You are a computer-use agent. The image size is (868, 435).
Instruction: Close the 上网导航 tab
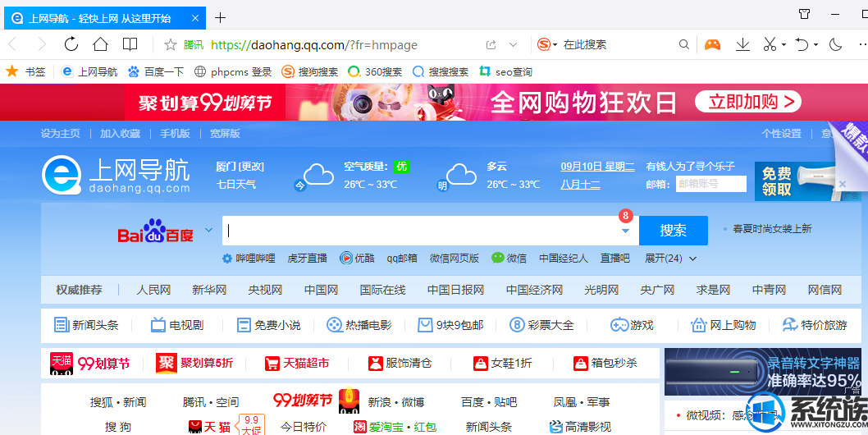point(195,18)
